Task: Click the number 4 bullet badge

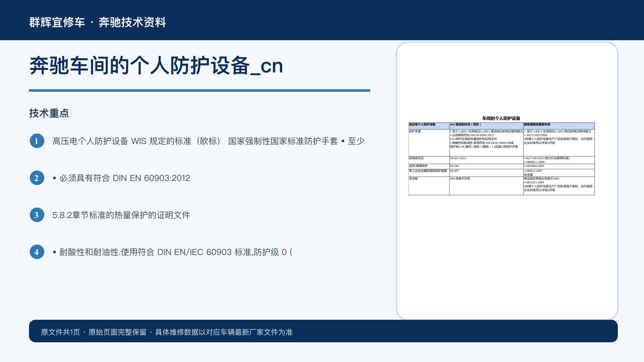Action: (x=37, y=252)
